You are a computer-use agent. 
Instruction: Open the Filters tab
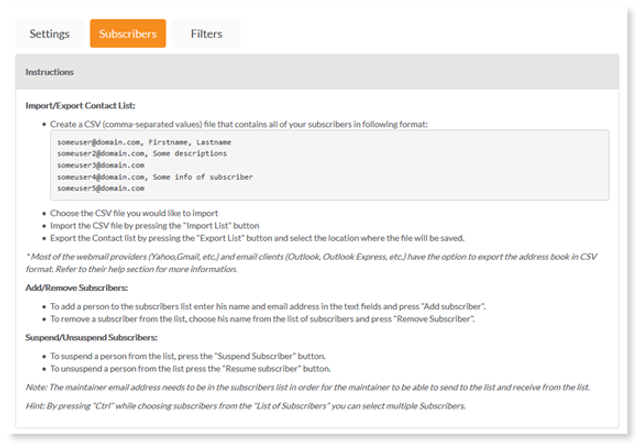pos(207,33)
